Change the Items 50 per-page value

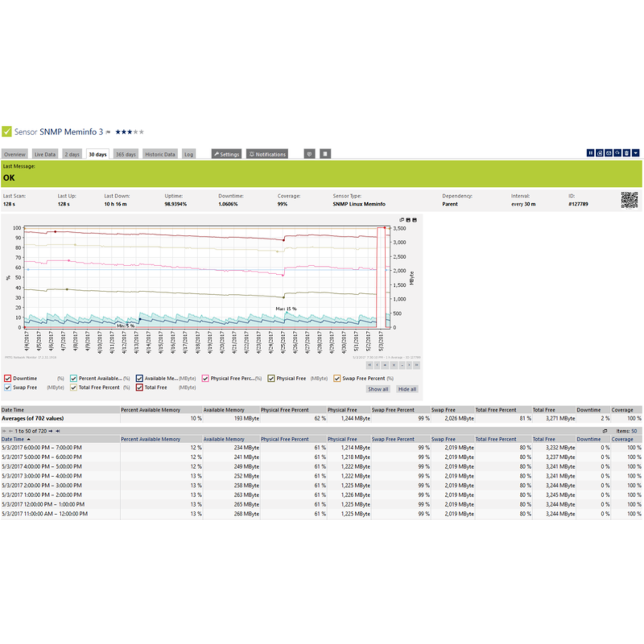[634, 431]
